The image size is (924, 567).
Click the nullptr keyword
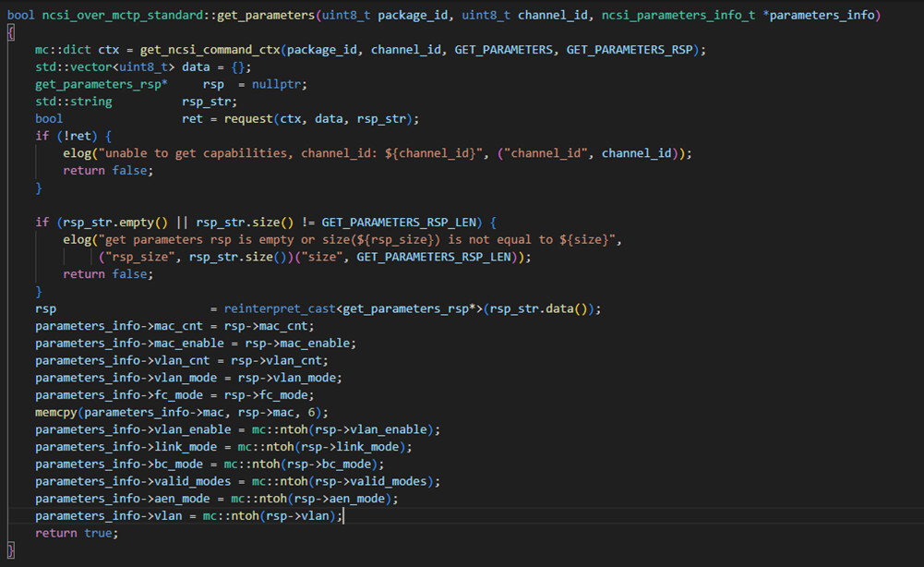click(280, 84)
